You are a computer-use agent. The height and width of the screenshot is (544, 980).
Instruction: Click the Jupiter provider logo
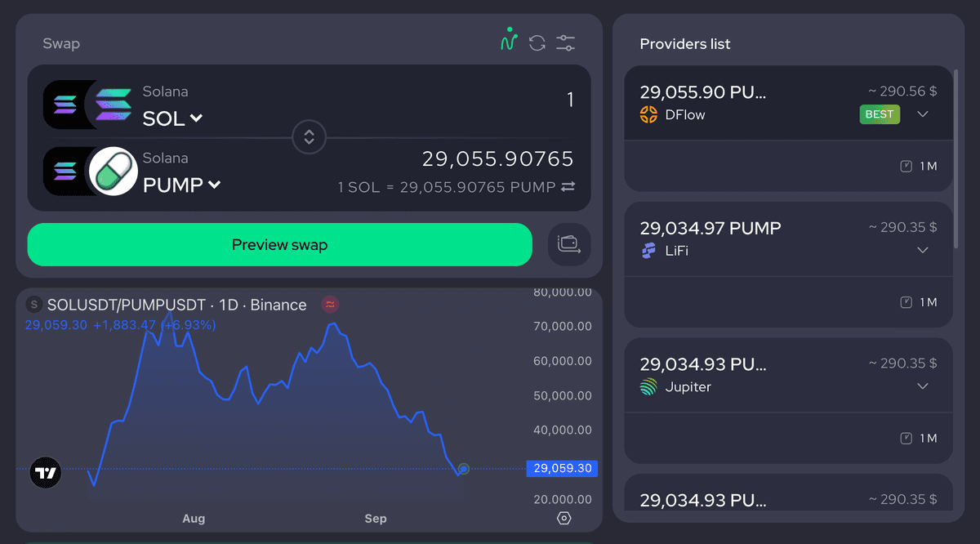coord(648,387)
